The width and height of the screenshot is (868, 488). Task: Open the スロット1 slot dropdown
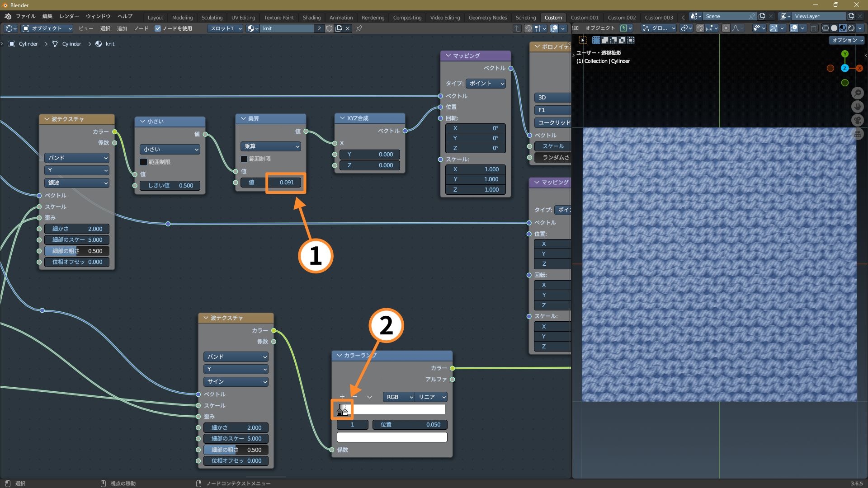[226, 28]
